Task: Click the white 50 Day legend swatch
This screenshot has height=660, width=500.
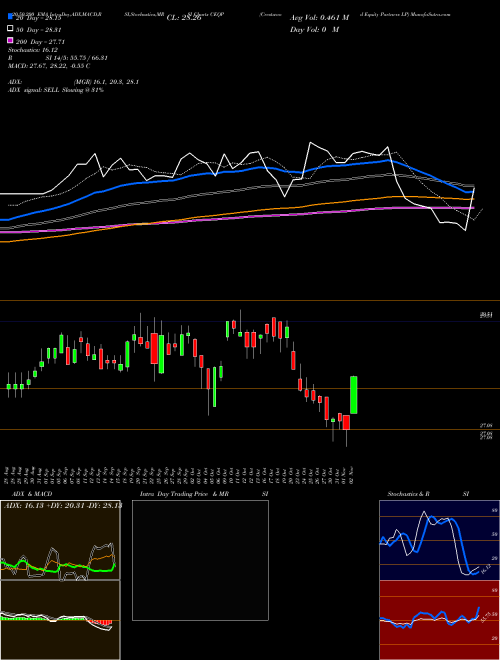Action: coord(10,29)
